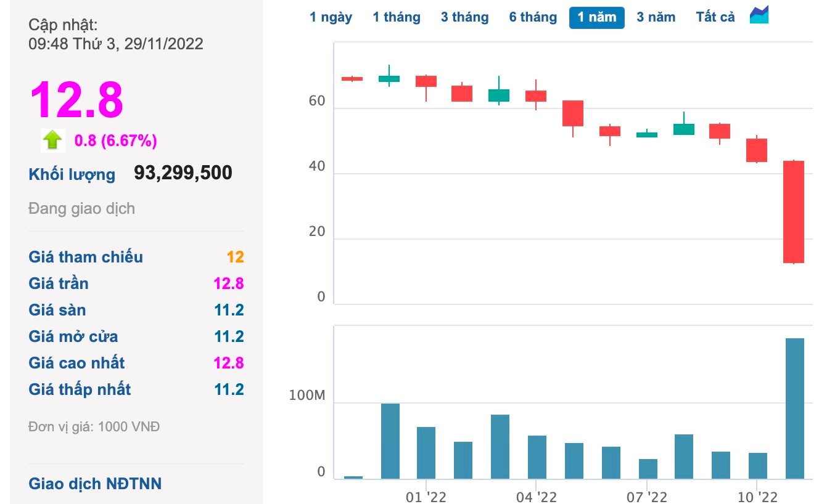Click the volume figure 93,299,500
This screenshot has width=819, height=504.
183,173
